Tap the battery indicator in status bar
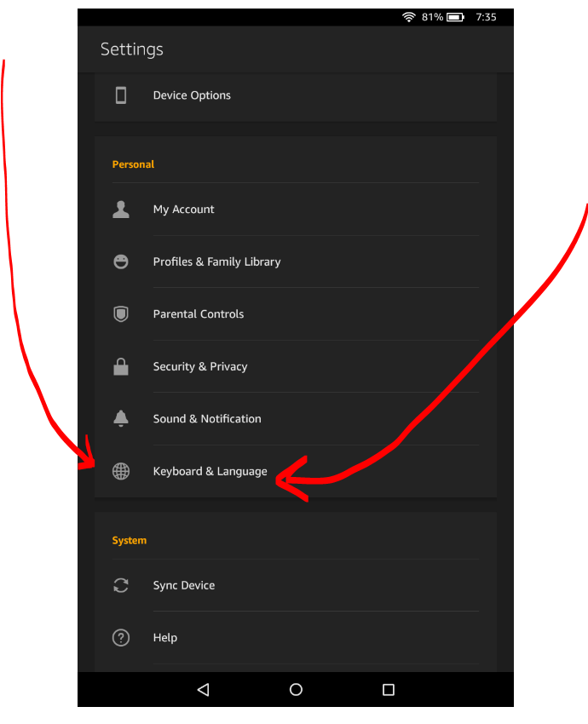The height and width of the screenshot is (724, 588). click(455, 17)
